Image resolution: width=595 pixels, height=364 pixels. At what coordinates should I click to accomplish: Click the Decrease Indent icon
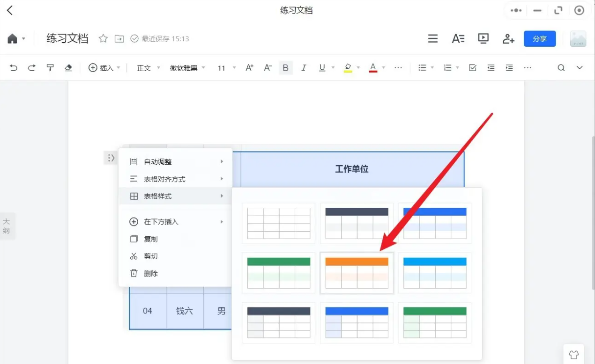pyautogui.click(x=491, y=67)
